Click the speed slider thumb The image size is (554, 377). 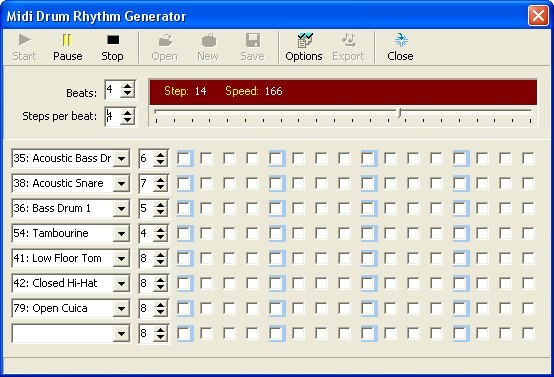click(400, 113)
